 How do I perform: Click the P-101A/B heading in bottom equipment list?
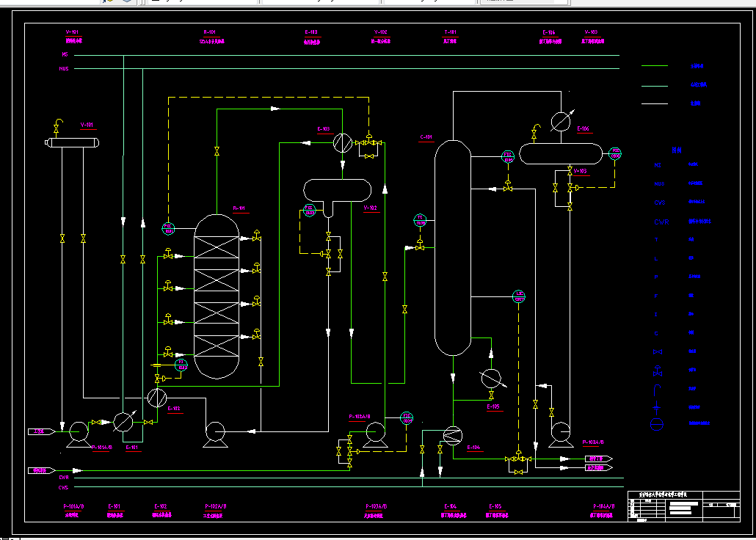coord(74,506)
